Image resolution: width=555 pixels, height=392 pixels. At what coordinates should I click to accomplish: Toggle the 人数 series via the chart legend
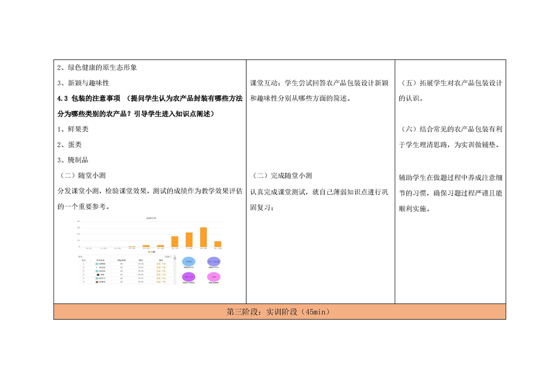(x=153, y=252)
